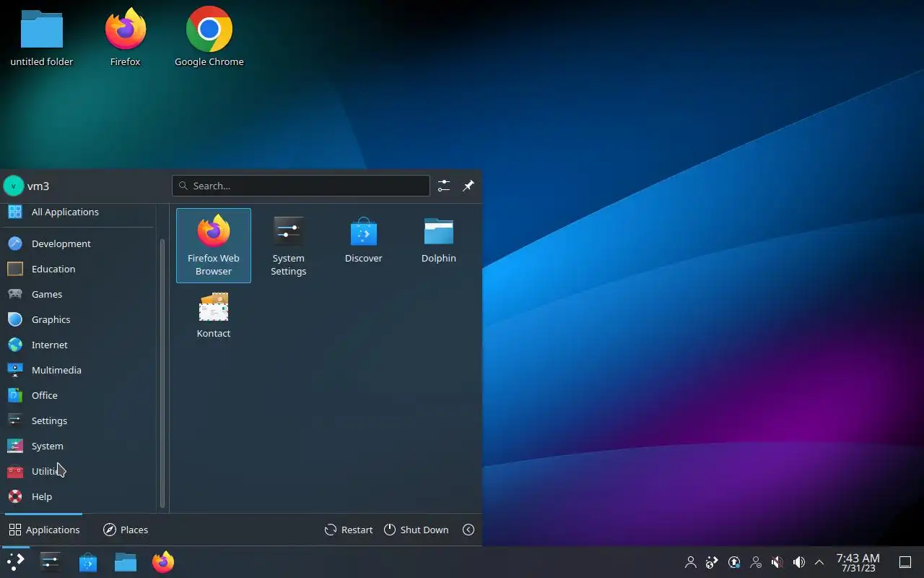Click the user-with-minus tray icon
The width and height of the screenshot is (924, 578).
[x=756, y=562]
